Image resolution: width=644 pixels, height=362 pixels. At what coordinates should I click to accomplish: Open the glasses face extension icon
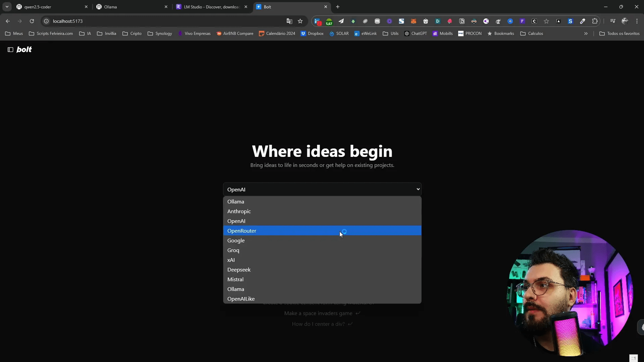474,21
